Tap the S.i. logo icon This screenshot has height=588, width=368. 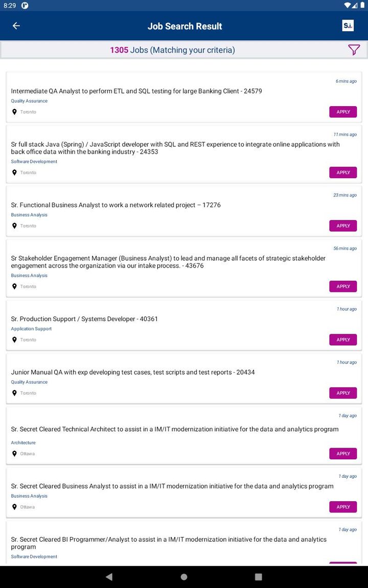348,26
